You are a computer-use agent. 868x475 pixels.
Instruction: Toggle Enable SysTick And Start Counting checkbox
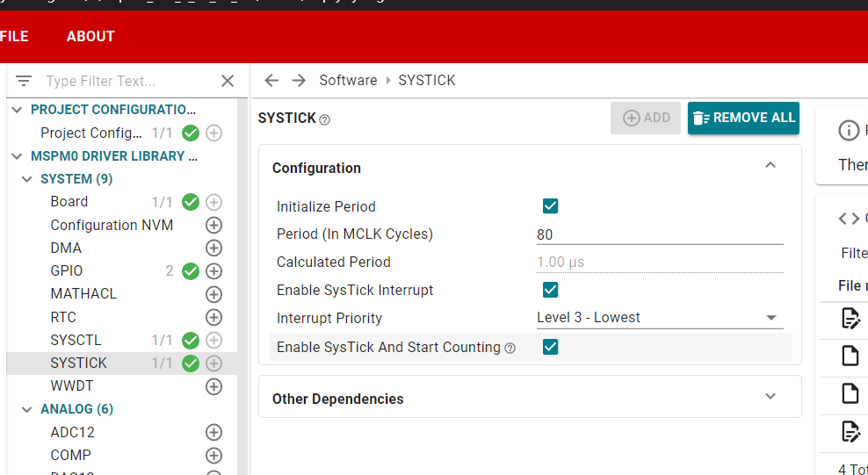(550, 347)
